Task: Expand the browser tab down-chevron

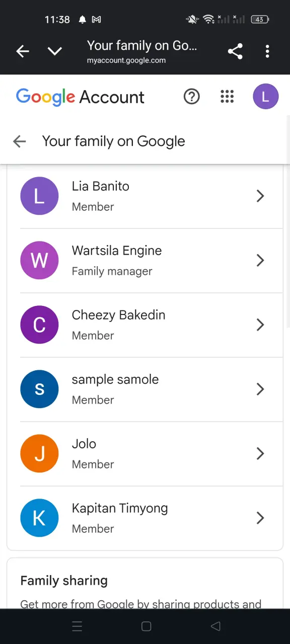Action: coord(55,51)
